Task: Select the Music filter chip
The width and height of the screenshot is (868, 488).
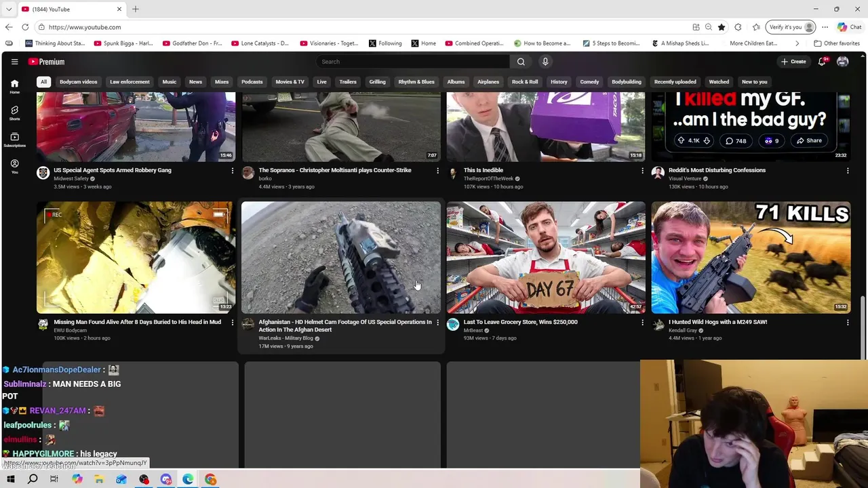Action: click(x=169, y=82)
